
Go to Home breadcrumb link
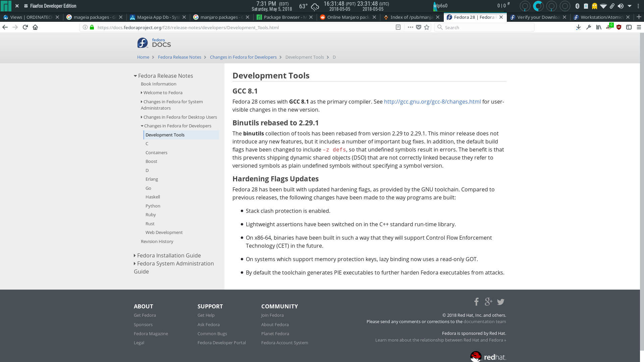coord(143,57)
